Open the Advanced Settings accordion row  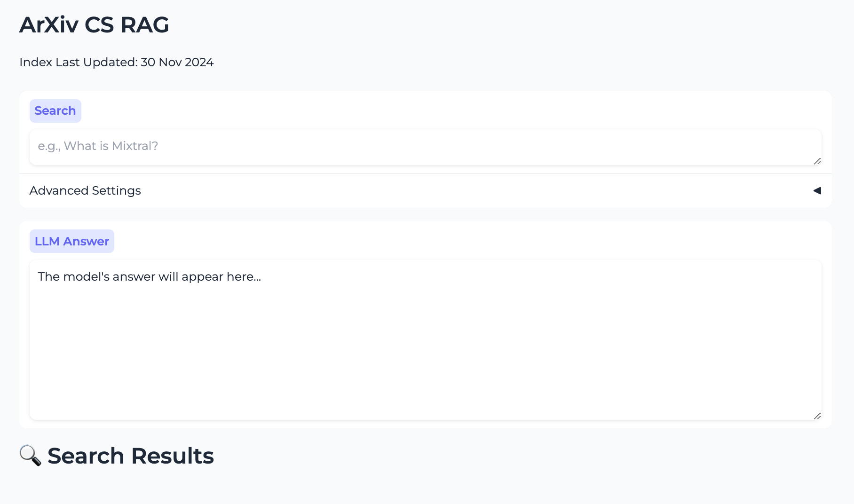tap(426, 190)
